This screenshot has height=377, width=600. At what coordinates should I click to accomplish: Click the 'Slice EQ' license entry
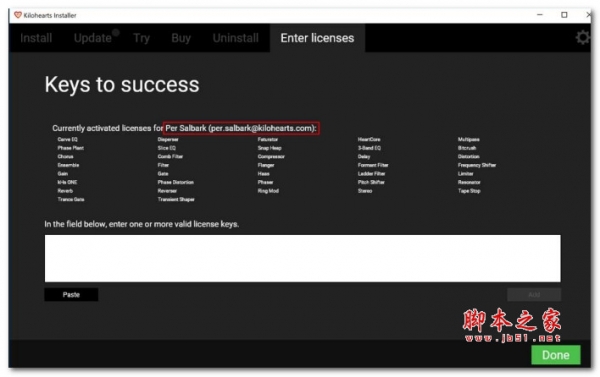pos(166,148)
